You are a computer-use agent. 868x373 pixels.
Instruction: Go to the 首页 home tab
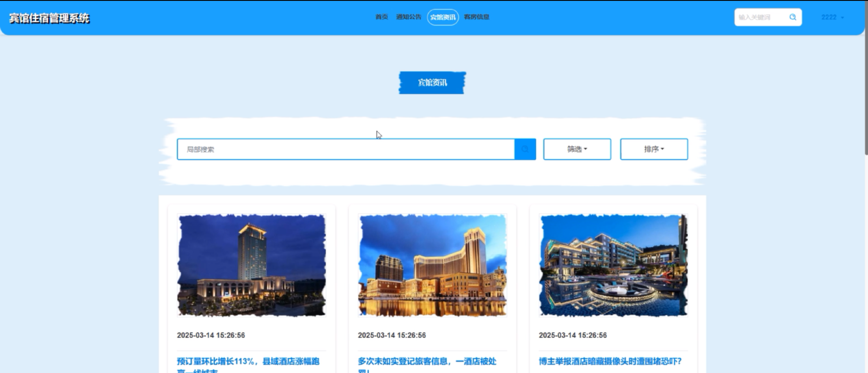[381, 17]
